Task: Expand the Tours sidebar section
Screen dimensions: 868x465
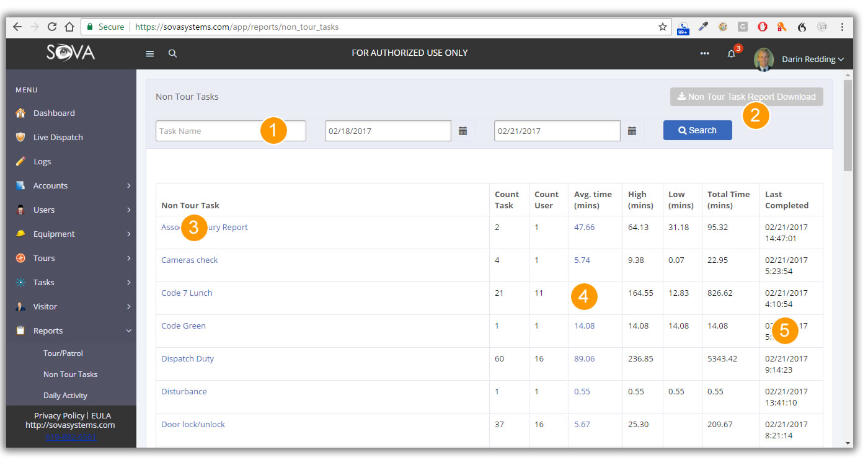Action: (71, 258)
